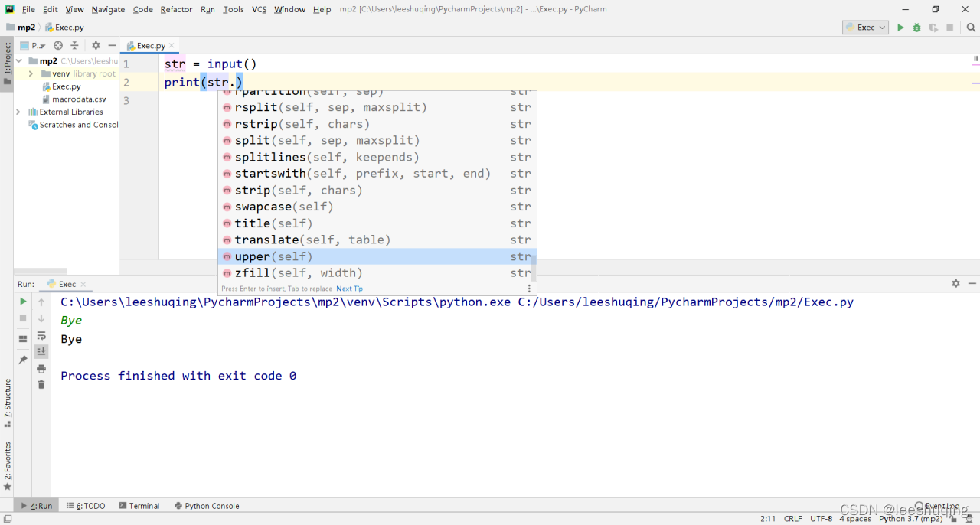Expand the venv folder
Image resolution: width=980 pixels, height=525 pixels.
point(30,74)
